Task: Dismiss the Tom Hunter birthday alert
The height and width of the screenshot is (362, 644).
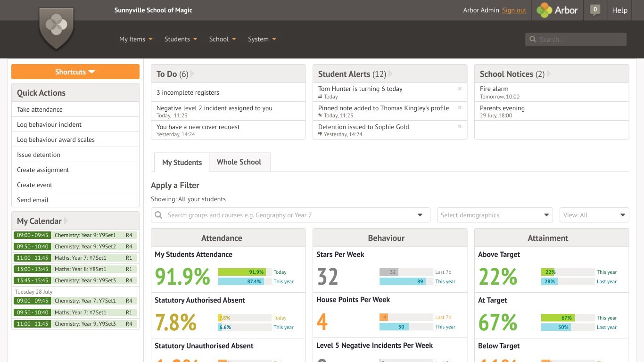Action: click(460, 89)
